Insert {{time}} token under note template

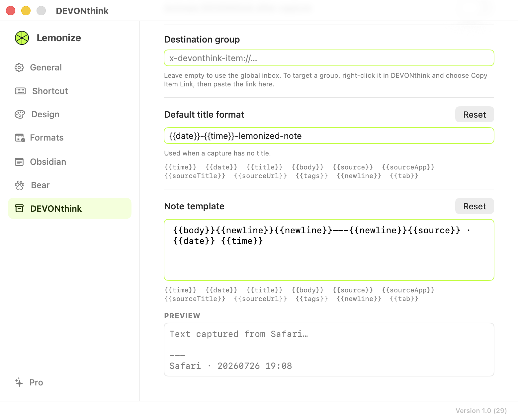(180, 290)
